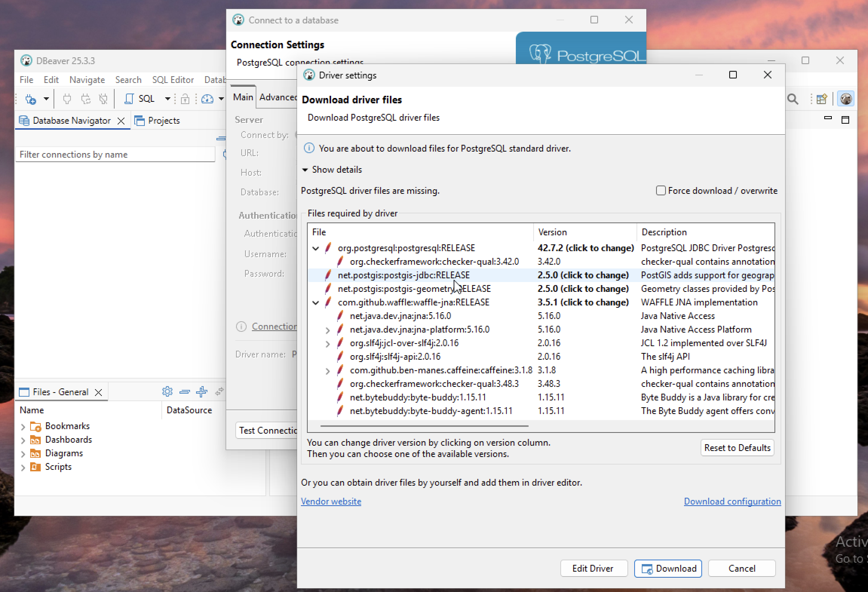The height and width of the screenshot is (592, 868).
Task: Collapse the Show details section
Action: 305,170
